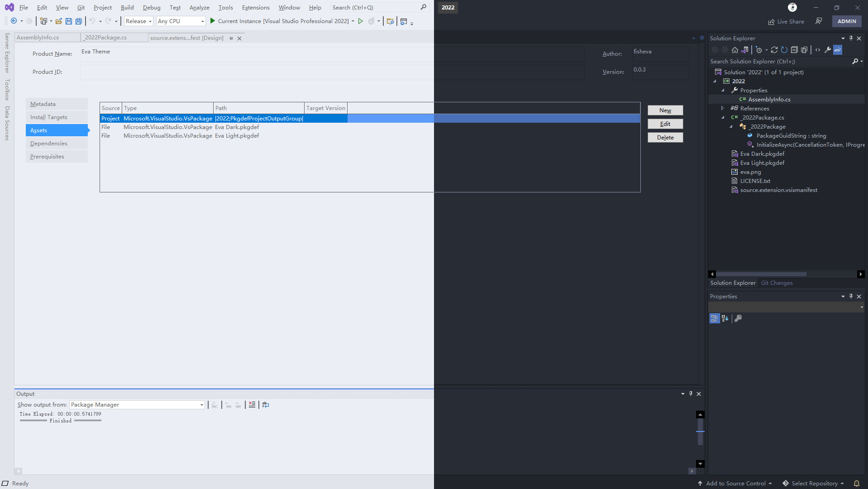Collapse the _2022Package.cs node
The width and height of the screenshot is (868, 489).
(x=723, y=118)
